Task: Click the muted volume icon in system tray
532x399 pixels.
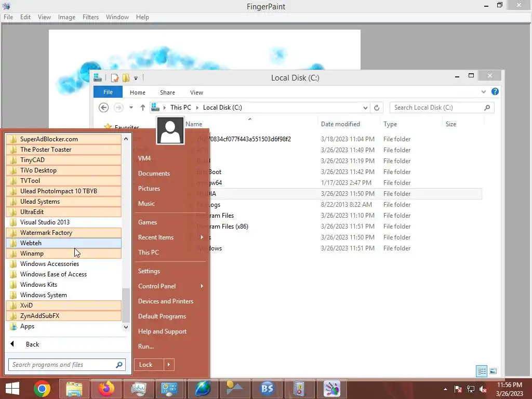Action: coord(483,389)
